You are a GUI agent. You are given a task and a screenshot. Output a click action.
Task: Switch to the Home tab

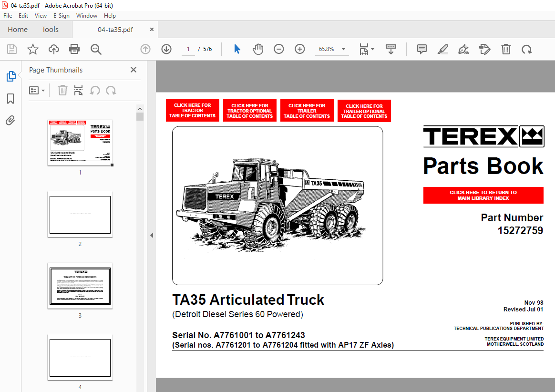pyautogui.click(x=18, y=30)
